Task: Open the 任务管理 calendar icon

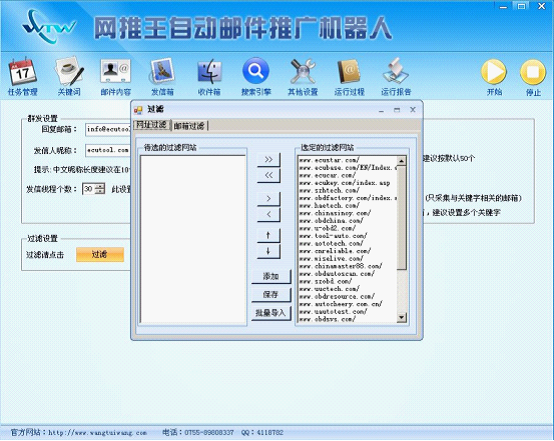Action: click(x=22, y=71)
